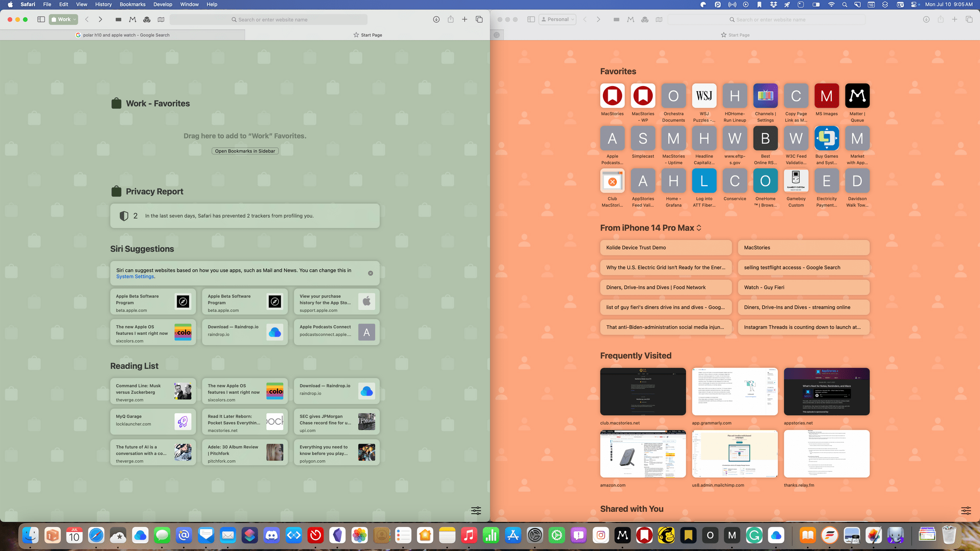The image size is (980, 551).
Task: Click the Matter extension icon in Work toolbar
Action: click(x=133, y=20)
